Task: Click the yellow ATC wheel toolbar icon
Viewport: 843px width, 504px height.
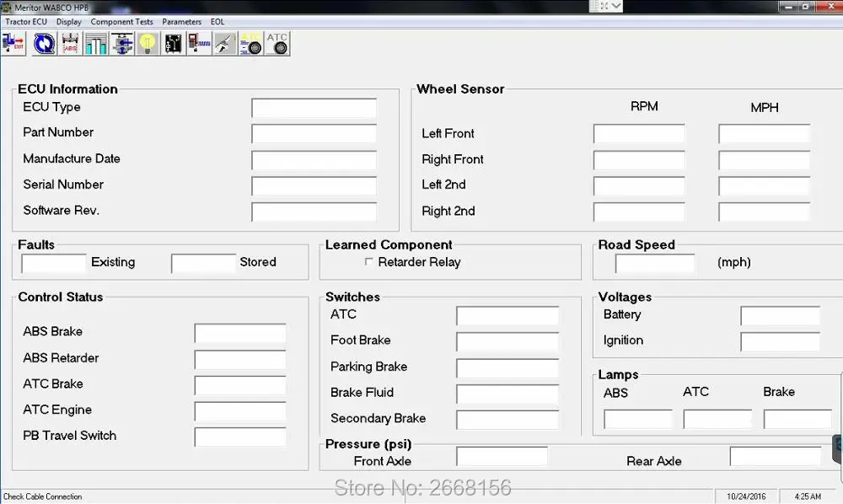Action: click(251, 44)
